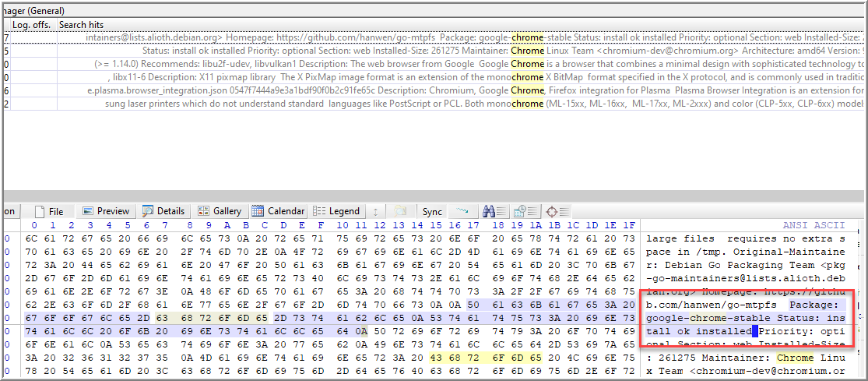Image resolution: width=868 pixels, height=381 pixels.
Task: Open the Calendar view
Action: click(279, 211)
